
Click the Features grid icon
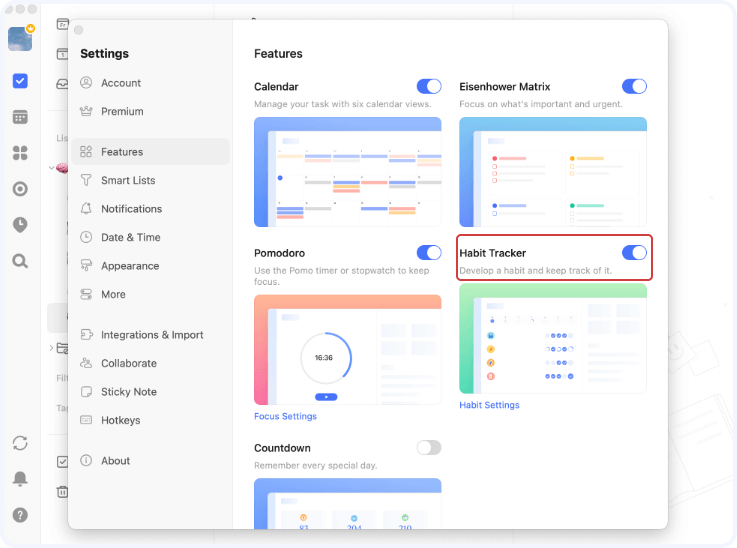(86, 151)
